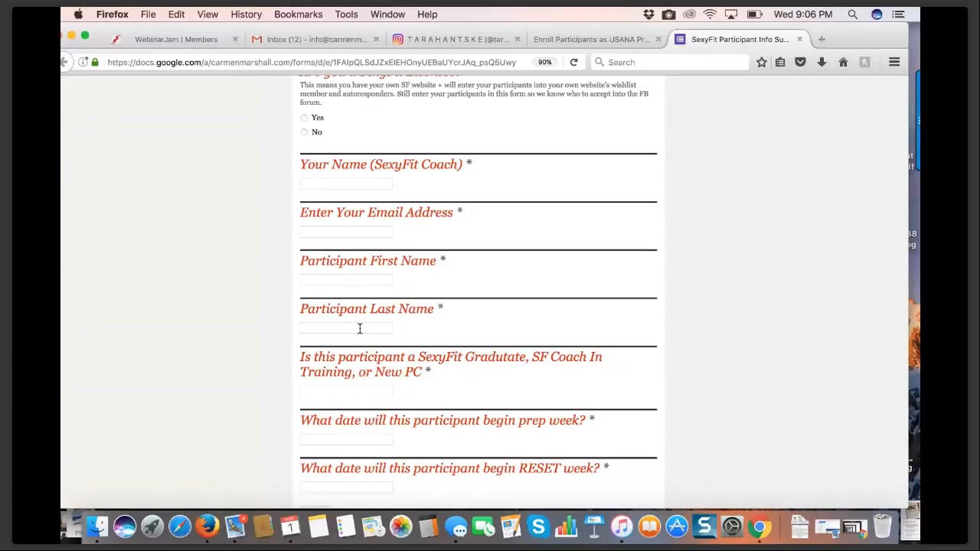Click the Participant Last Name field
The image size is (980, 551).
click(346, 328)
